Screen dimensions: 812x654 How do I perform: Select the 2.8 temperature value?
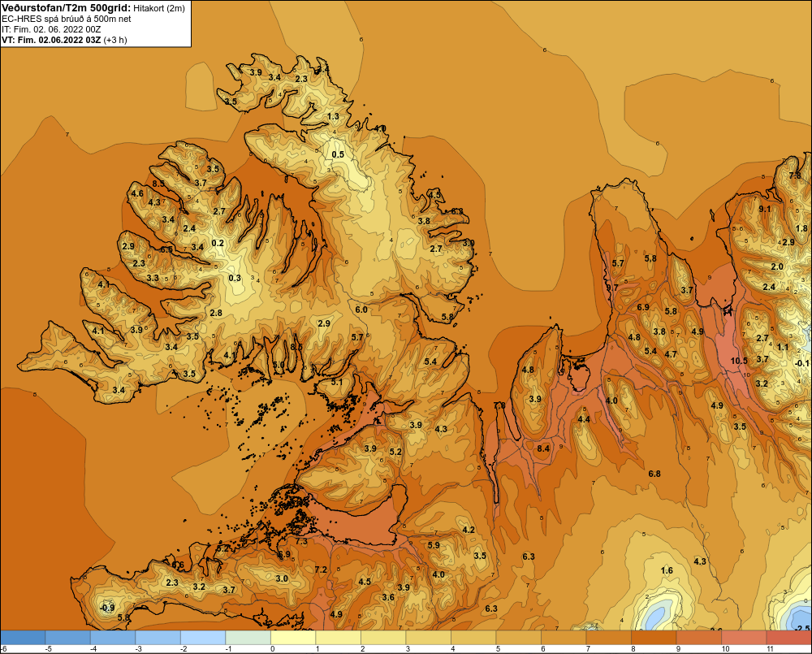click(x=216, y=313)
